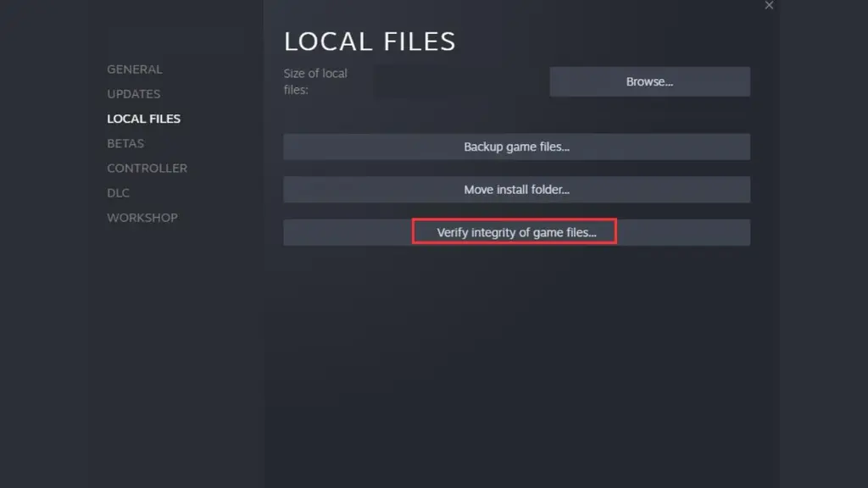The height and width of the screenshot is (488, 868).
Task: Click the Browse button
Action: pos(650,82)
